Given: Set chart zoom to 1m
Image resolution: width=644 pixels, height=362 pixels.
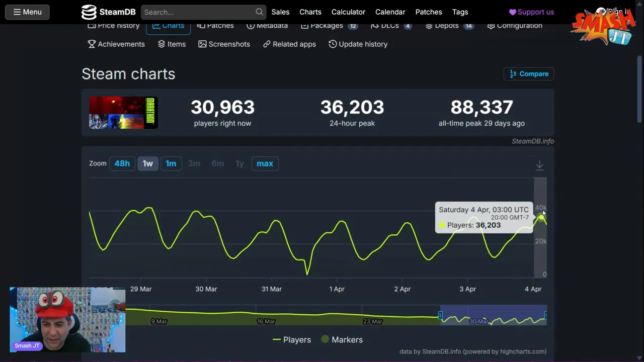Looking at the screenshot, I should pyautogui.click(x=171, y=163).
